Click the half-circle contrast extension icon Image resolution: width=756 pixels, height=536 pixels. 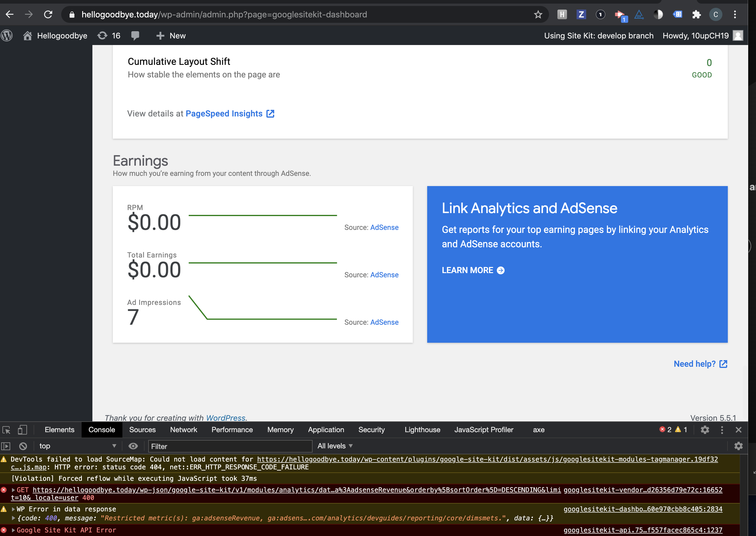coord(658,14)
